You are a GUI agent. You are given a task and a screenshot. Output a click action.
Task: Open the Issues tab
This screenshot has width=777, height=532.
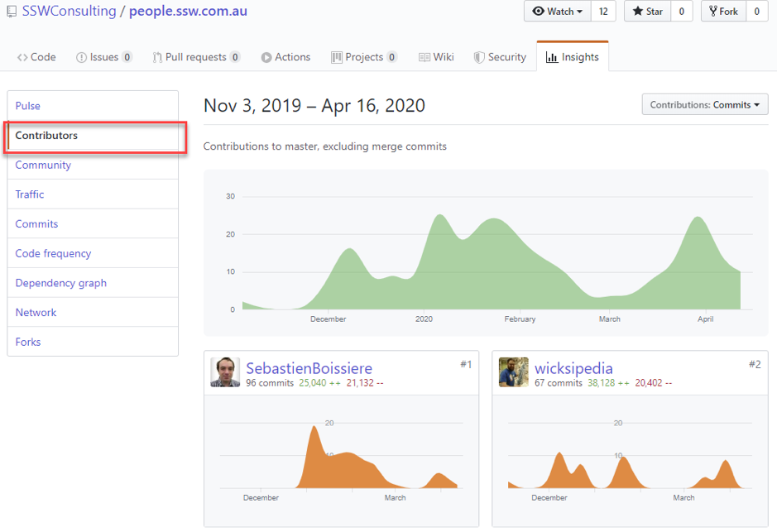(103, 57)
